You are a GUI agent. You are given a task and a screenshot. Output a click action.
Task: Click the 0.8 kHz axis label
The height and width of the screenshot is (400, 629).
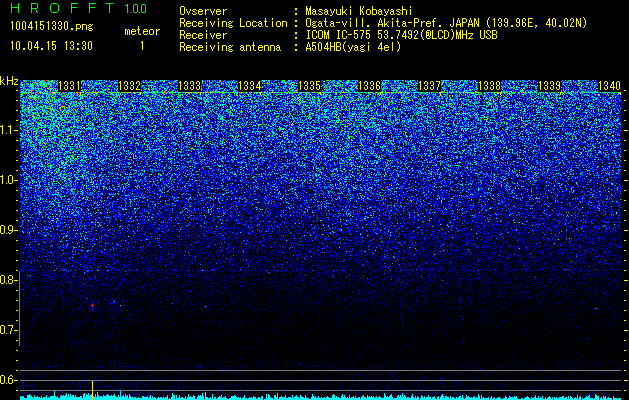8,280
